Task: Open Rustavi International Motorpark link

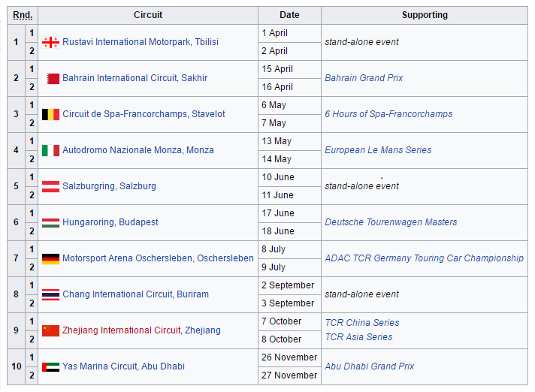Action: click(x=126, y=42)
